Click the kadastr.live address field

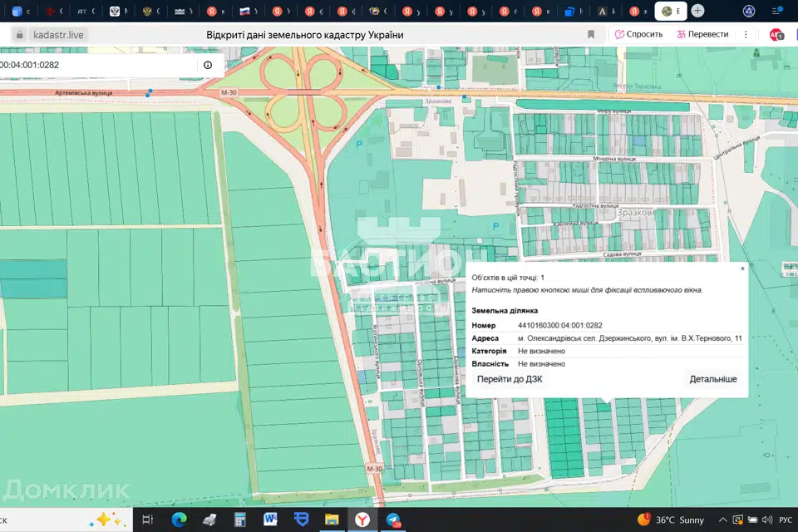pyautogui.click(x=58, y=35)
